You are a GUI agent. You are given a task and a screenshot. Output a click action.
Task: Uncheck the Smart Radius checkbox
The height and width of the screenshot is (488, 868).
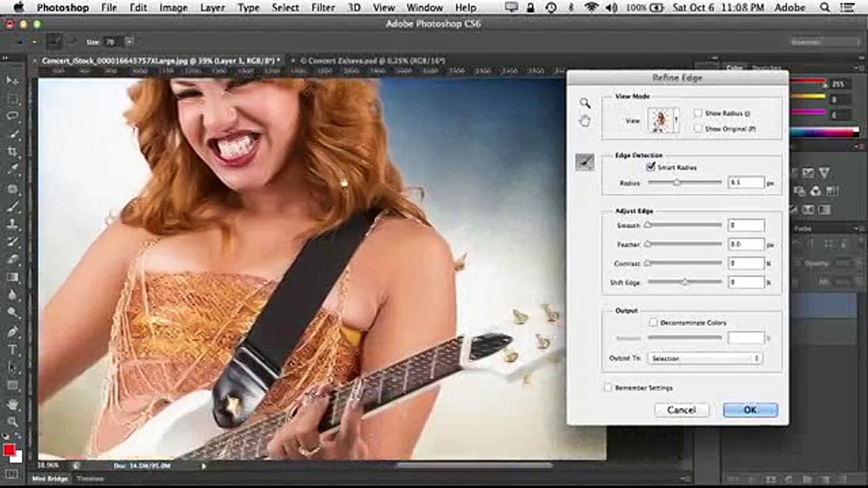651,167
